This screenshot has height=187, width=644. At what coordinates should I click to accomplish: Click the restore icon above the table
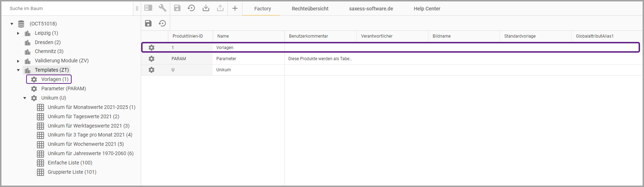162,23
